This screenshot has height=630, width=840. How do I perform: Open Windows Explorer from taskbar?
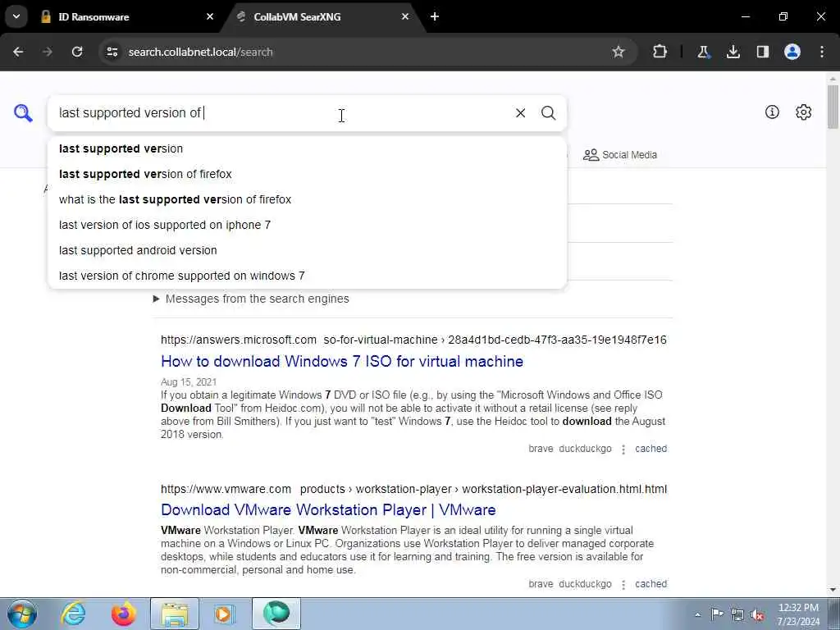[x=174, y=614]
